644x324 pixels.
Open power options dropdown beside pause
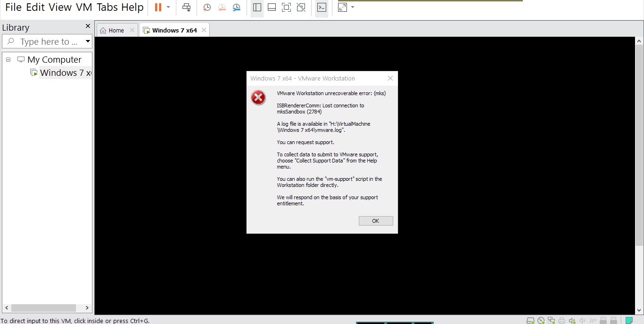click(x=168, y=8)
